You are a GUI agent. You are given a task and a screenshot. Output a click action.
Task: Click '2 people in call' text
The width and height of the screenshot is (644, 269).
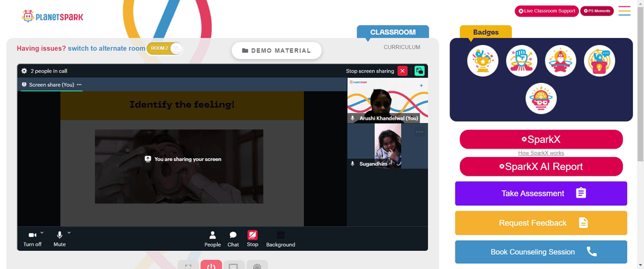click(49, 71)
